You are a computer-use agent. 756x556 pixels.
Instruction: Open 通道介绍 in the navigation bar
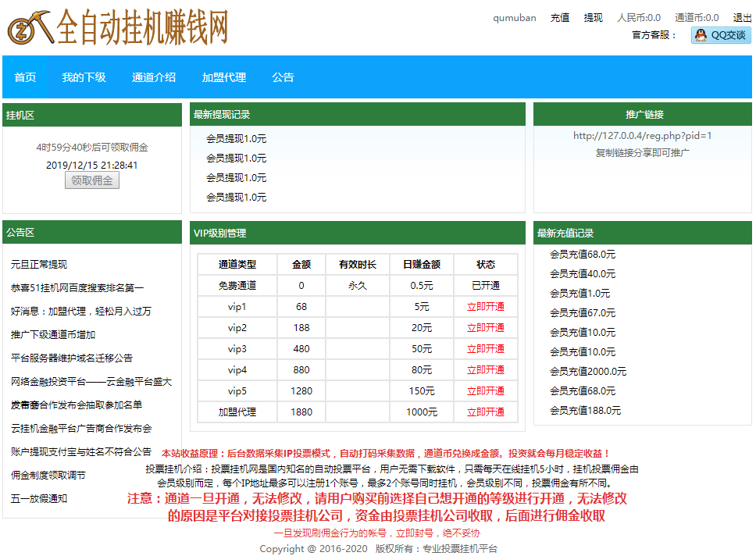coord(154,77)
